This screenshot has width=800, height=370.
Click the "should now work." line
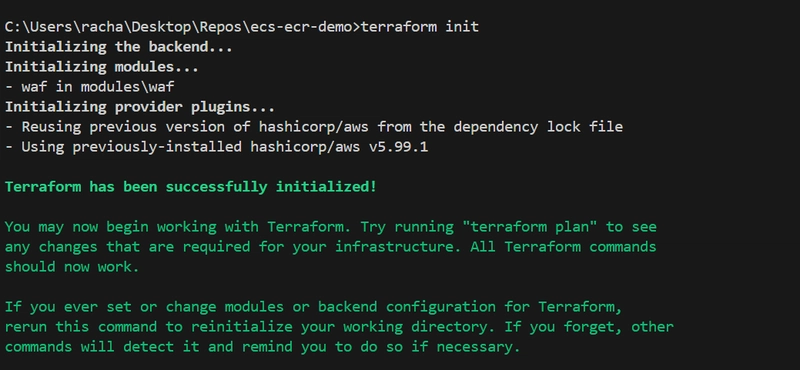tap(72, 267)
